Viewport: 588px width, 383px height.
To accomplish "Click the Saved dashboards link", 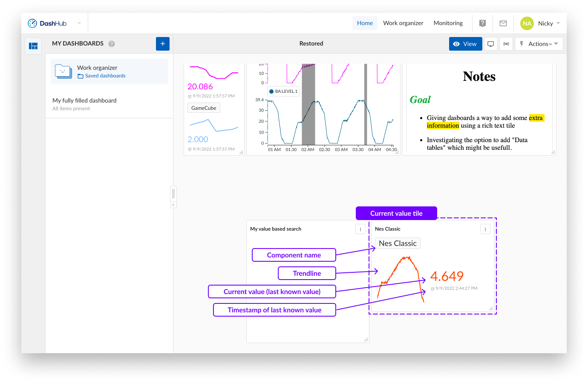I will coord(105,76).
